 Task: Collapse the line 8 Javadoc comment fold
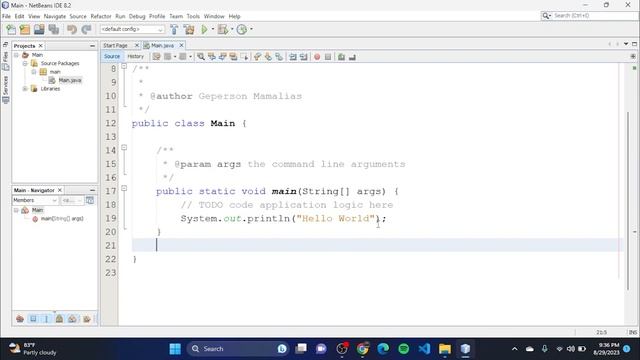124,66
